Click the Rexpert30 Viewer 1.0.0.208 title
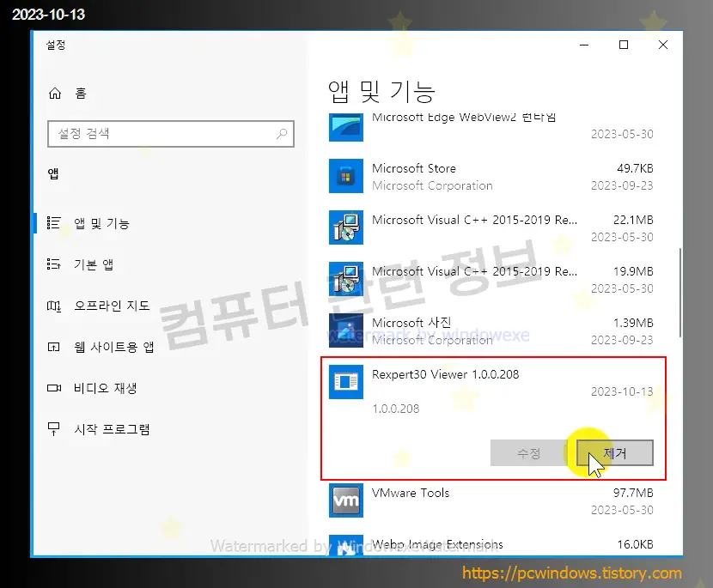The height and width of the screenshot is (588, 713). coord(445,374)
